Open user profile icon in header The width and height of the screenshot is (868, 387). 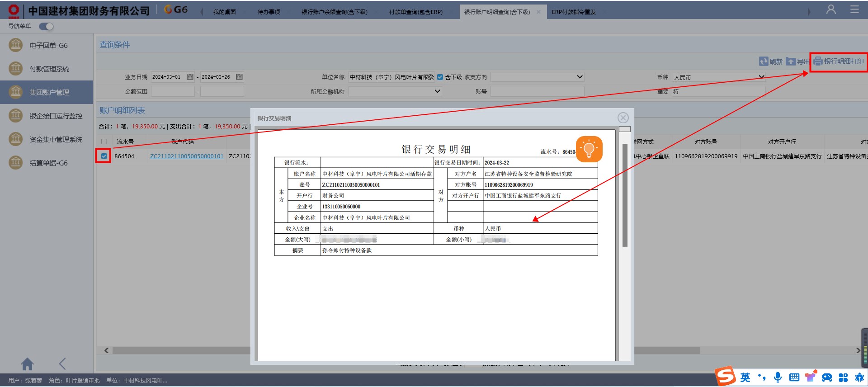pos(831,9)
